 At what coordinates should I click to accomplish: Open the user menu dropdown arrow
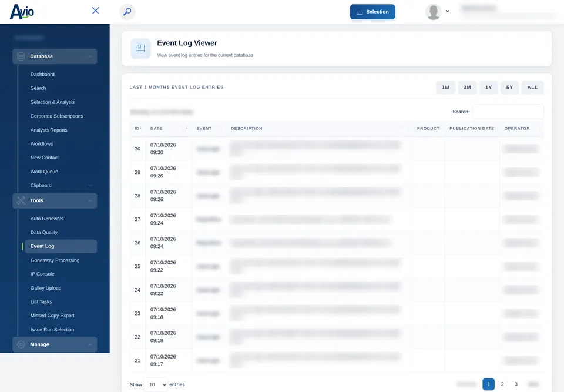[x=448, y=11]
